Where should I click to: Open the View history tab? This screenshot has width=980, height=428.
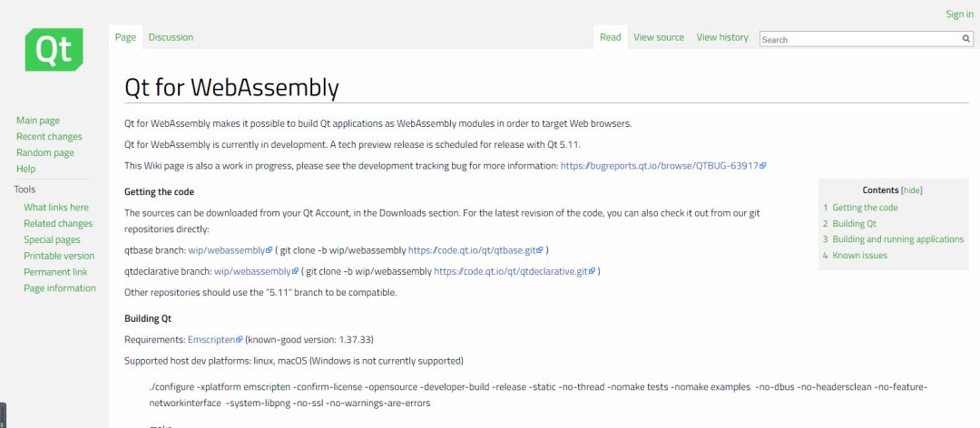[722, 37]
